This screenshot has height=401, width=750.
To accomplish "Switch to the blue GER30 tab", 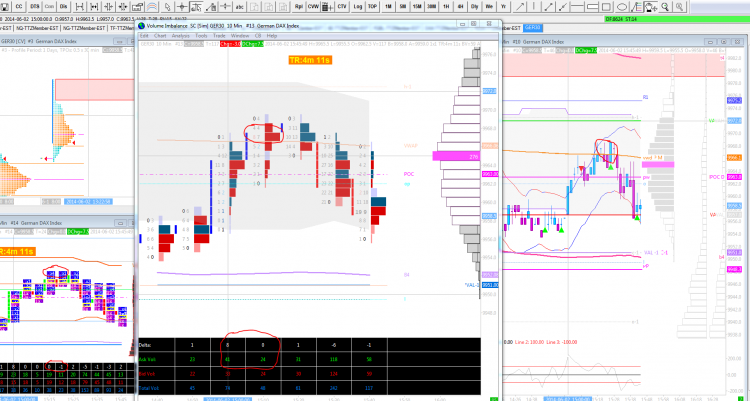I will 532,28.
